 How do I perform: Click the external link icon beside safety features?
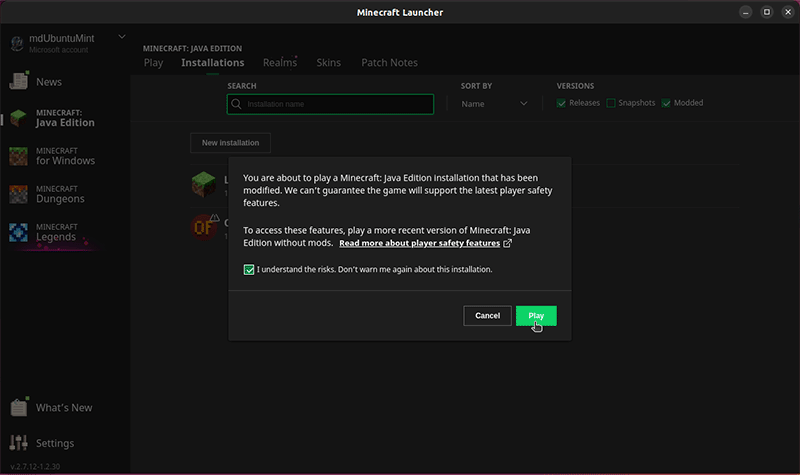tap(507, 243)
